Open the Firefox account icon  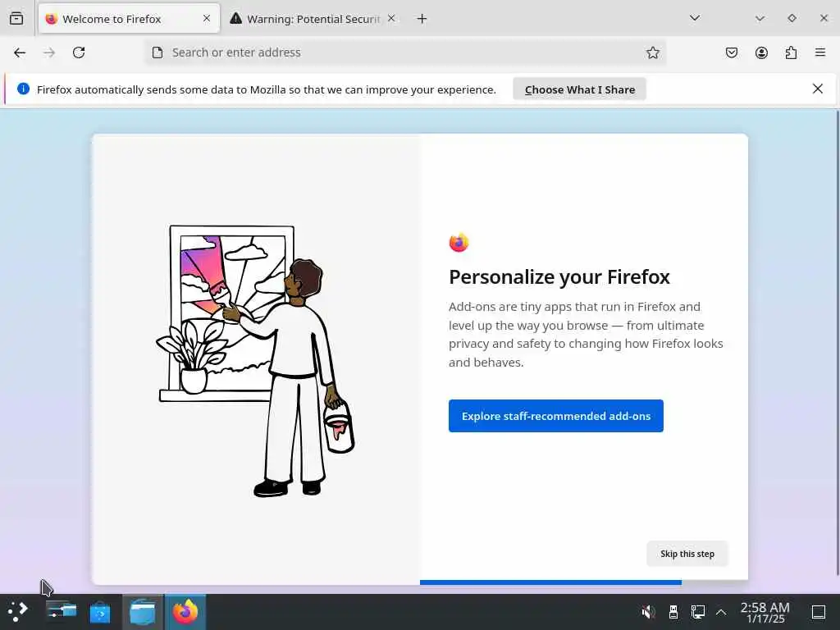pos(761,52)
